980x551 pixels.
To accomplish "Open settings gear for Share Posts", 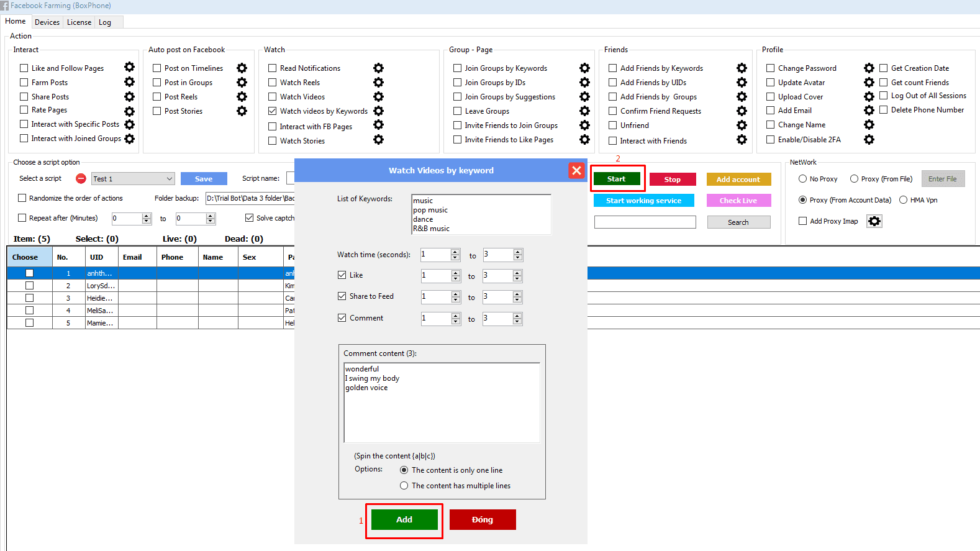I will (x=129, y=96).
